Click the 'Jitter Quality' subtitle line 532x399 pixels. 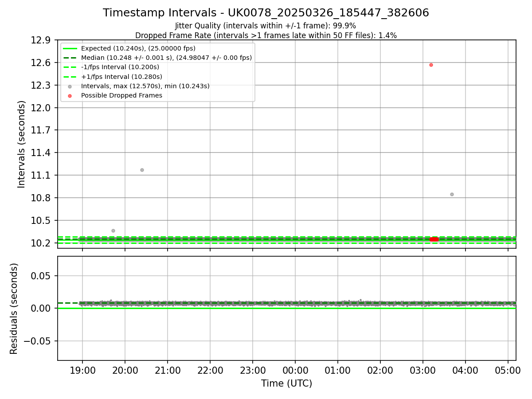(266, 26)
